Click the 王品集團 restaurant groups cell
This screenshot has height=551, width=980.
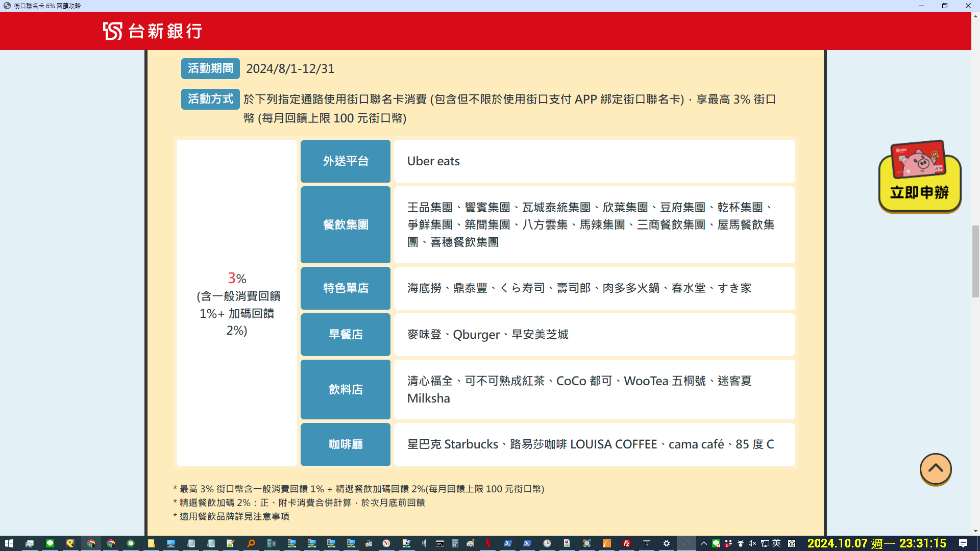594,224
